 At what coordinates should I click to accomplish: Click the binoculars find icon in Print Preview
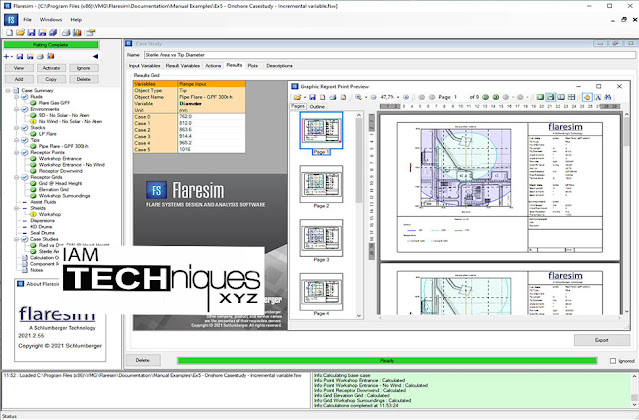[608, 97]
